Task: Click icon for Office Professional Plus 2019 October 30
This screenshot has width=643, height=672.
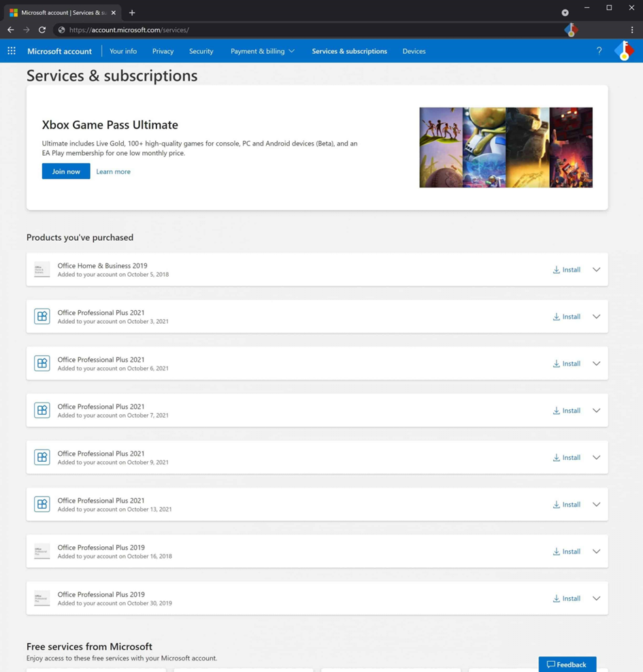Action: [x=42, y=599]
